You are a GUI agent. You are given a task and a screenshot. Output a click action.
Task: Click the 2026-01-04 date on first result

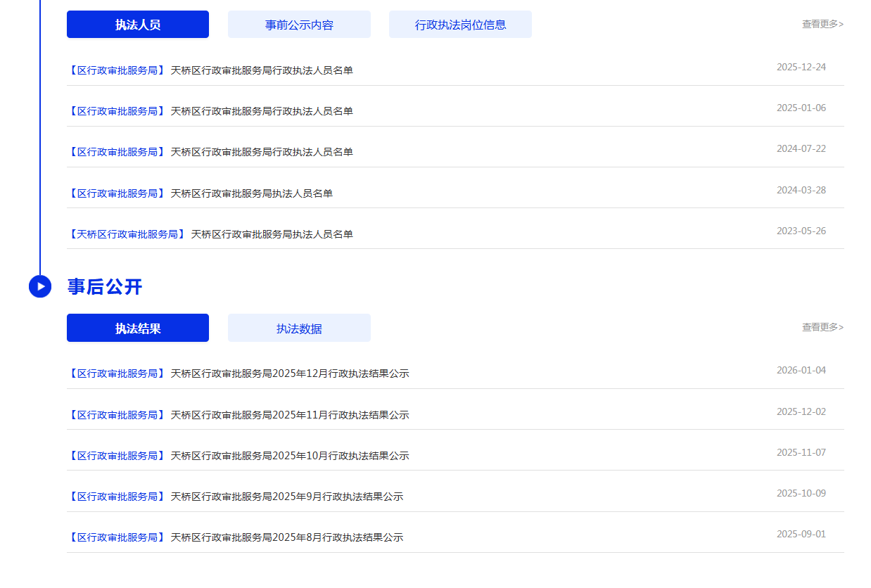[801, 371]
